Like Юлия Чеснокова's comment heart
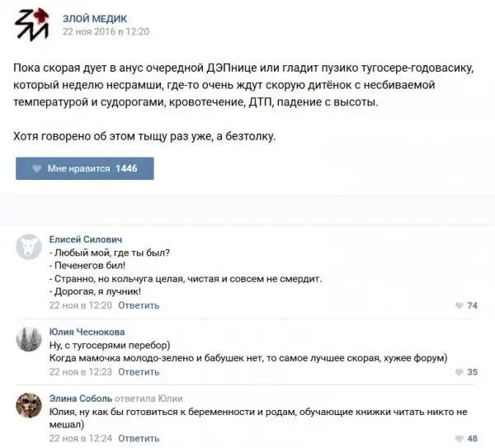This screenshot has width=495, height=448. tap(460, 372)
